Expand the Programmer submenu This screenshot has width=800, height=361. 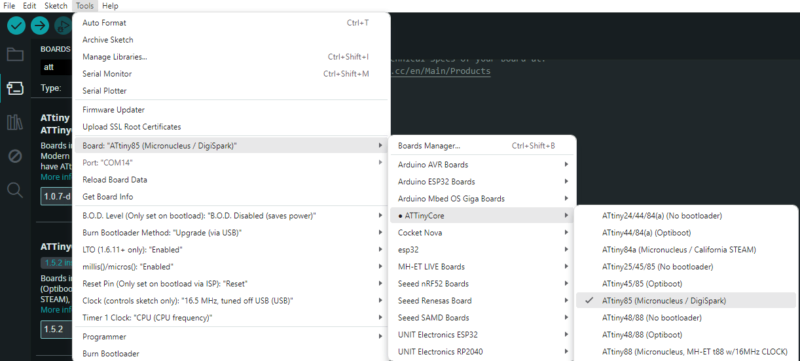tap(232, 337)
